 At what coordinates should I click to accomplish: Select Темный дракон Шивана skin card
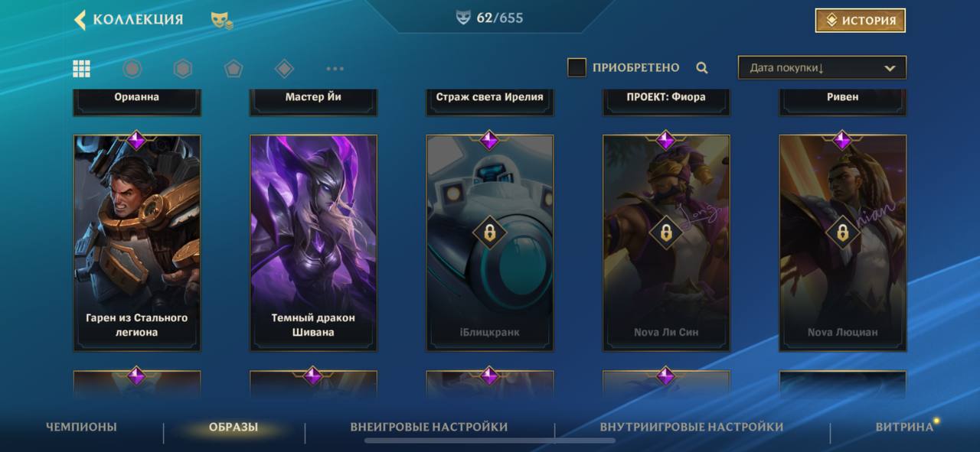click(x=313, y=243)
